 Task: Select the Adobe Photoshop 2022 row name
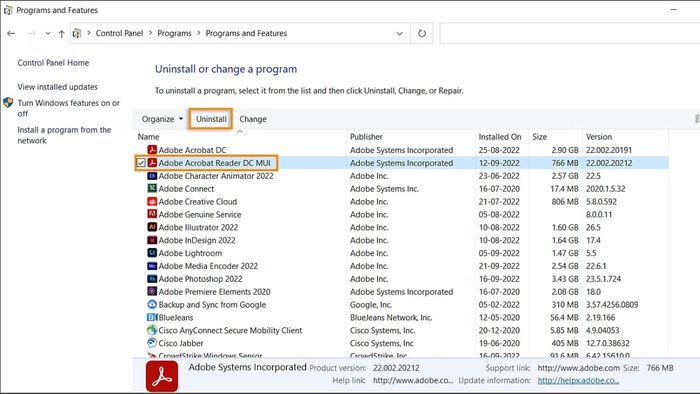(200, 279)
